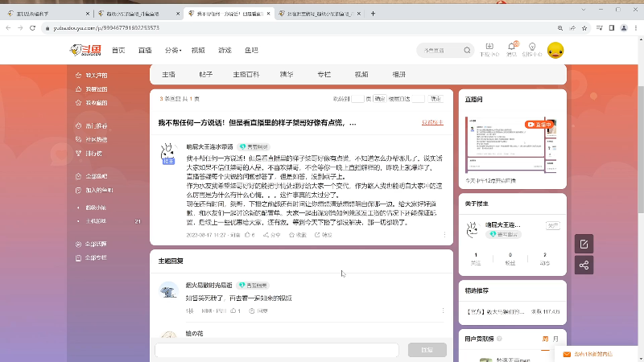Expand the 分类 dropdown in the header
The image size is (644, 362).
[173, 50]
